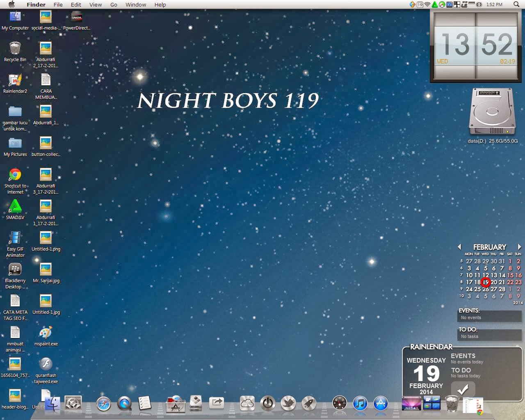Viewport: 525px width, 420px height.
Task: Click the 1:52 PM menu bar clock
Action: point(494,5)
